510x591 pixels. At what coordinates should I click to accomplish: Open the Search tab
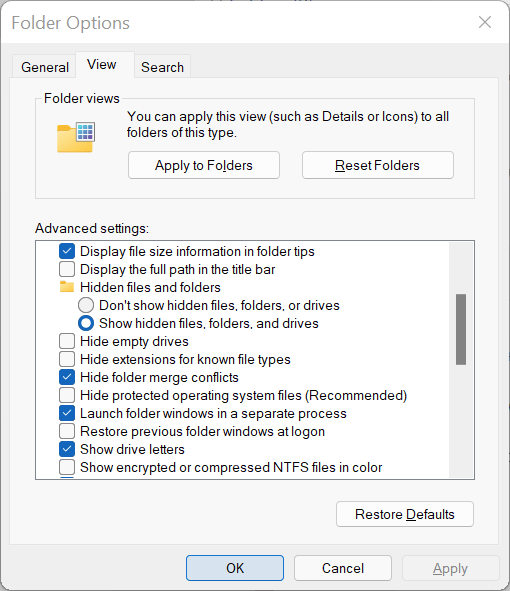point(162,67)
